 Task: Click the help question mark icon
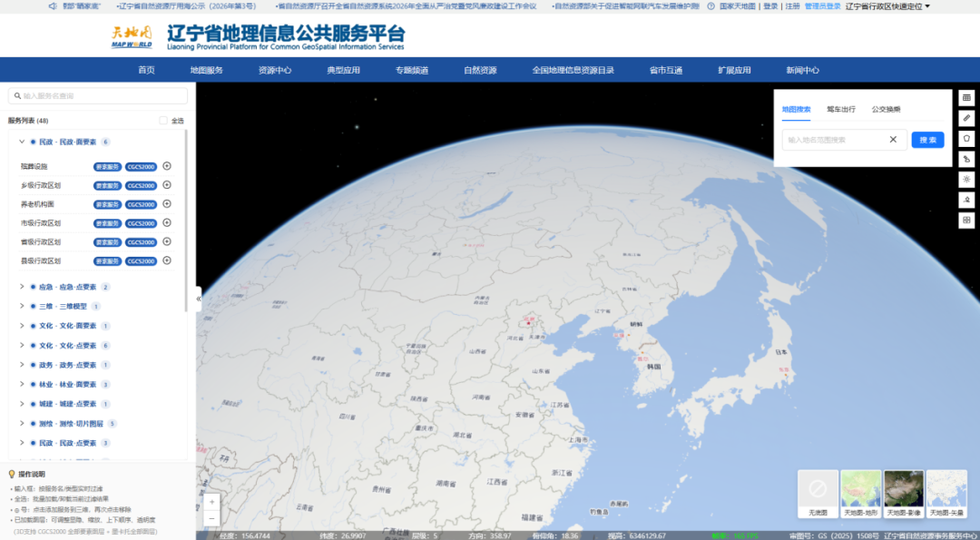711,6
